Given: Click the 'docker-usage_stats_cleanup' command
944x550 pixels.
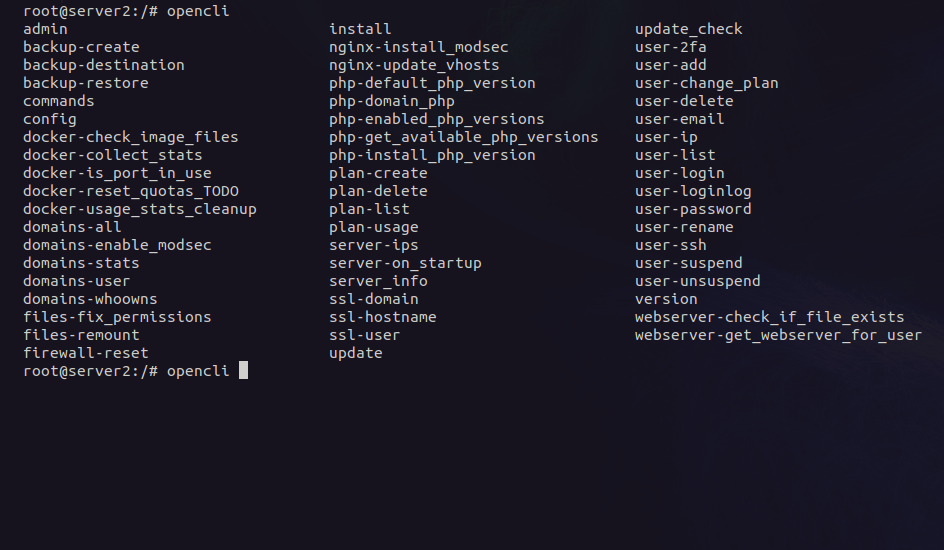Looking at the screenshot, I should click(140, 209).
